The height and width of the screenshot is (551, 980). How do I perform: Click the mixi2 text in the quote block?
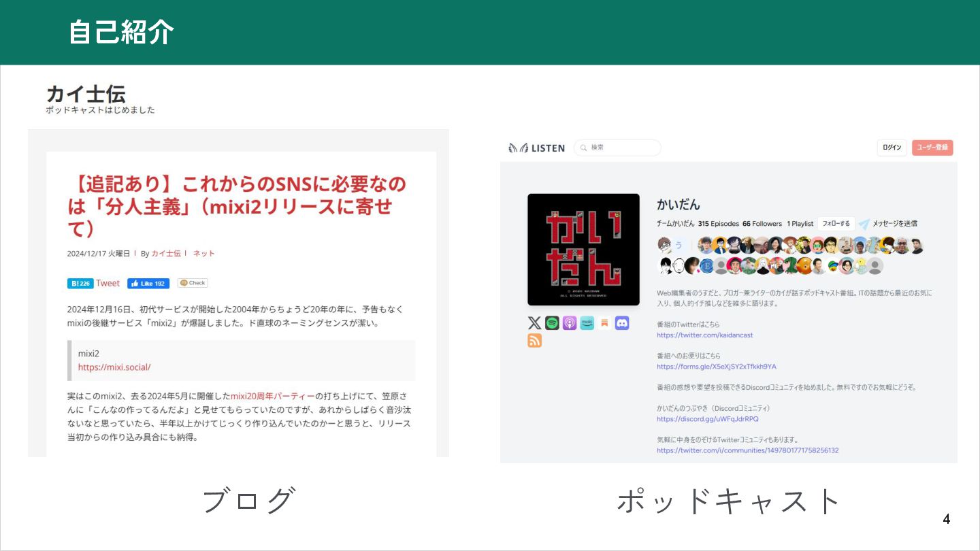88,354
